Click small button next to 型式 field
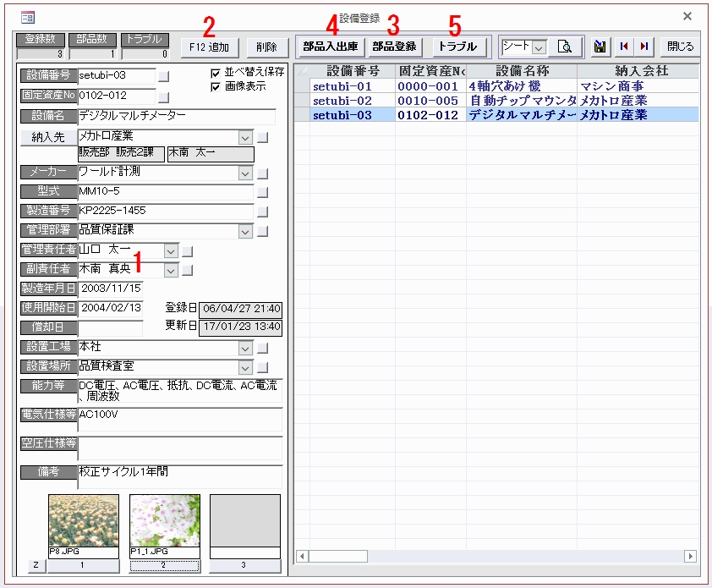This screenshot has height=588, width=712. (263, 192)
